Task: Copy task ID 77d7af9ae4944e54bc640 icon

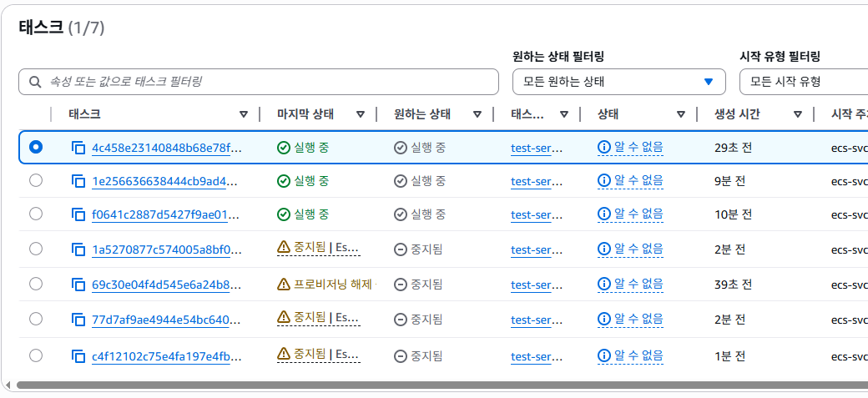Action: 78,320
